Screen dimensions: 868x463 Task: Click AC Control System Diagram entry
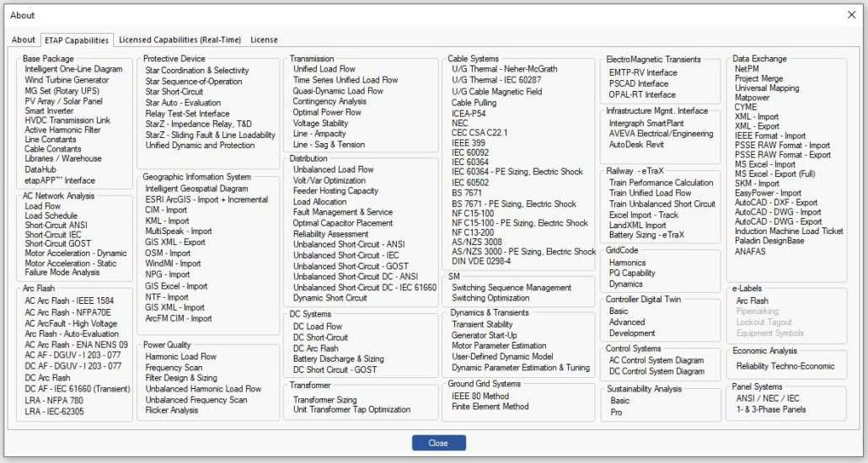point(656,360)
